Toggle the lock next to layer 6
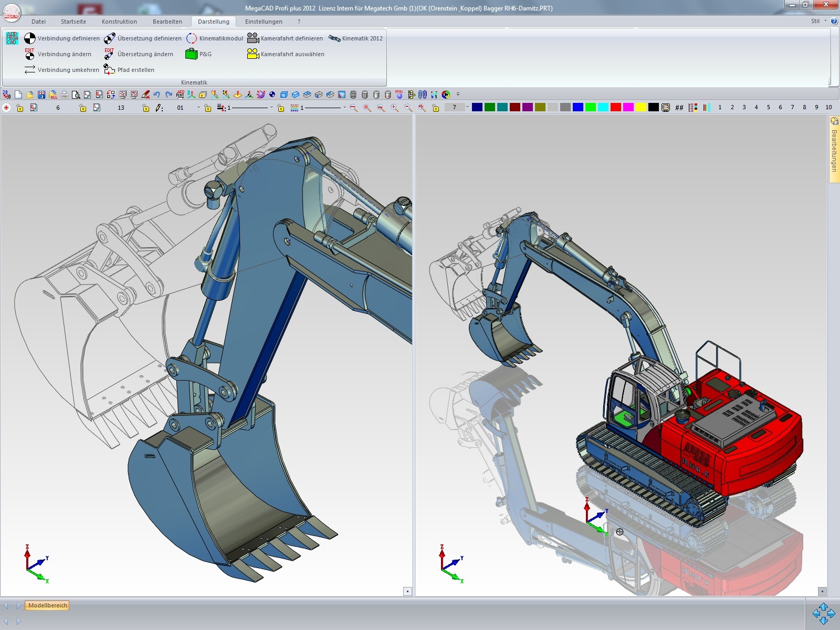Screen dimensions: 840x630 pos(20,108)
